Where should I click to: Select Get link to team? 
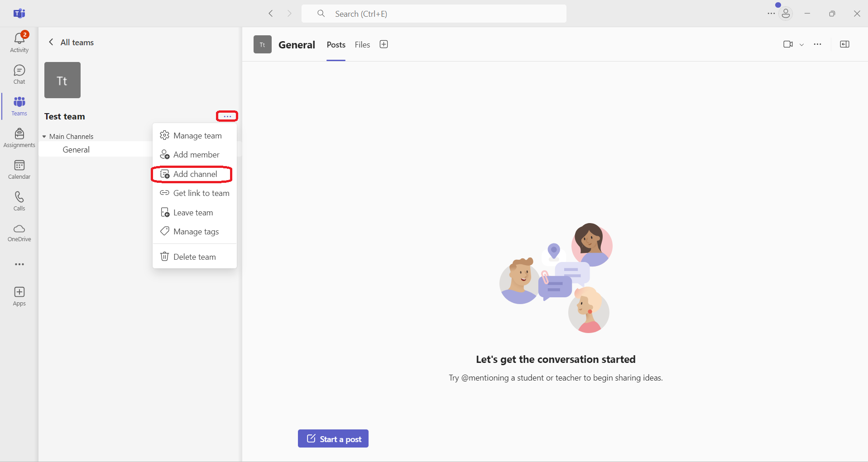point(195,193)
